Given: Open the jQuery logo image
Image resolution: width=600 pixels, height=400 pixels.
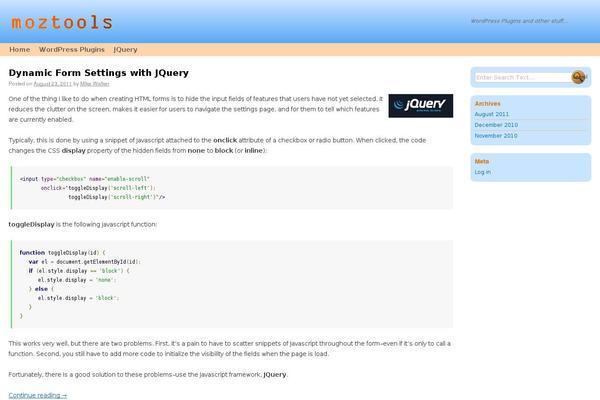Looking at the screenshot, I should click(x=421, y=106).
